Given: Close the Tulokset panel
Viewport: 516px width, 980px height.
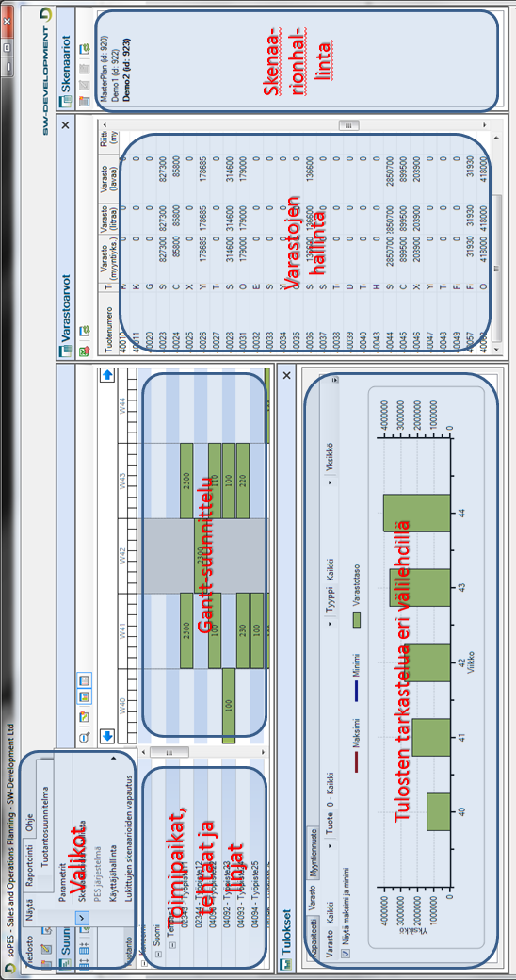Looking at the screenshot, I should [x=287, y=375].
